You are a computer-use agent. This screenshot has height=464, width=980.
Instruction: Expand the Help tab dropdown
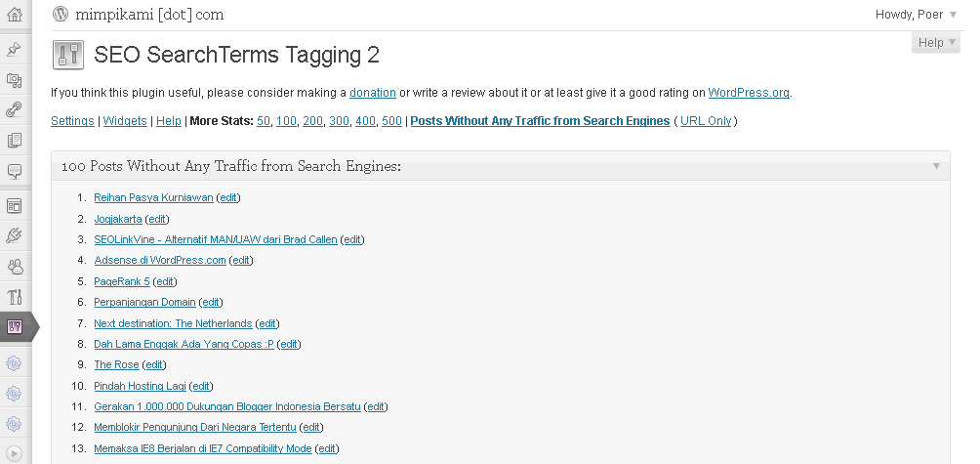pyautogui.click(x=936, y=43)
